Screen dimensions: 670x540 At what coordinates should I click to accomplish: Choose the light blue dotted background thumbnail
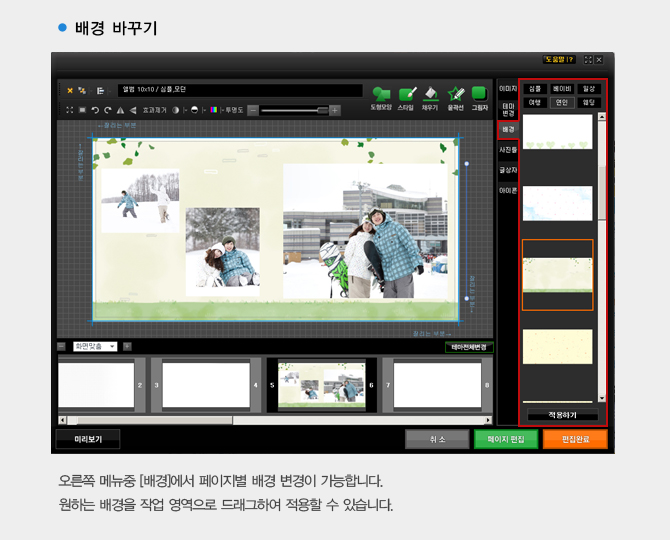click(558, 203)
